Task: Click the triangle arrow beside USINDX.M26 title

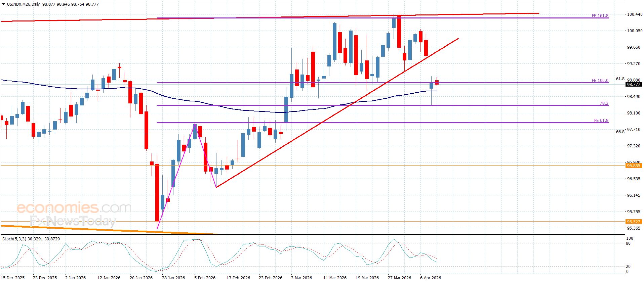Action: click(x=3, y=4)
